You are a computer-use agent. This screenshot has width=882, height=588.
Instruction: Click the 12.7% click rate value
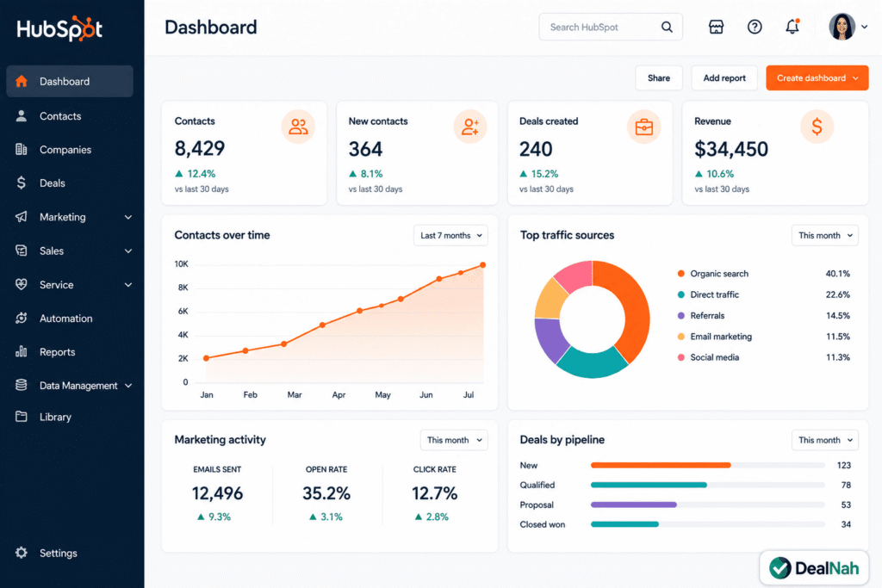click(x=434, y=493)
